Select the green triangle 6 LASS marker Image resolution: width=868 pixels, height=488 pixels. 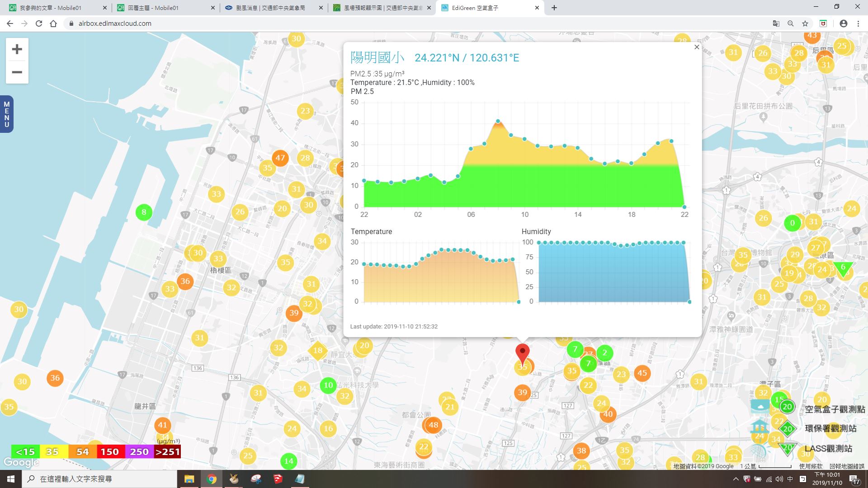tap(843, 268)
